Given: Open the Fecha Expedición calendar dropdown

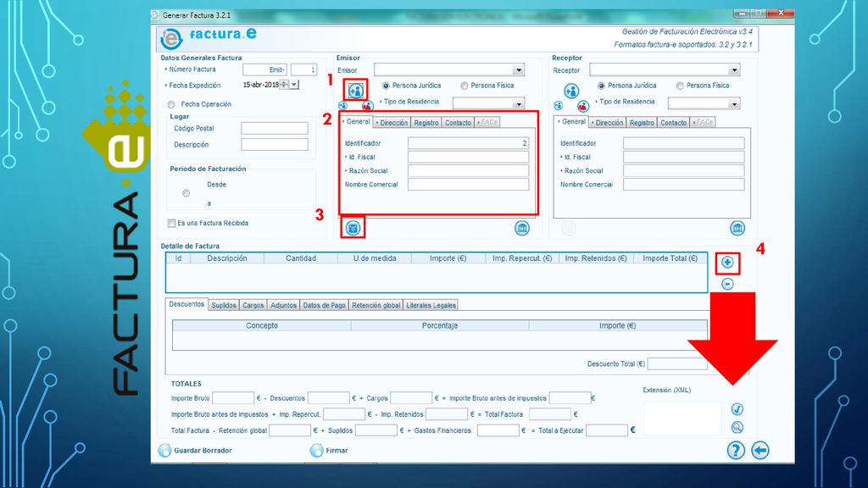Looking at the screenshot, I should (x=294, y=85).
